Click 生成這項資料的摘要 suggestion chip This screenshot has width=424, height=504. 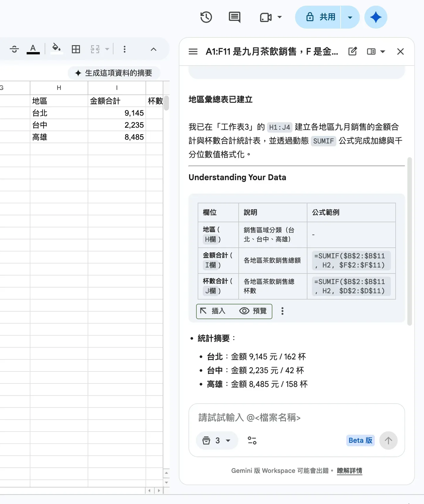114,73
